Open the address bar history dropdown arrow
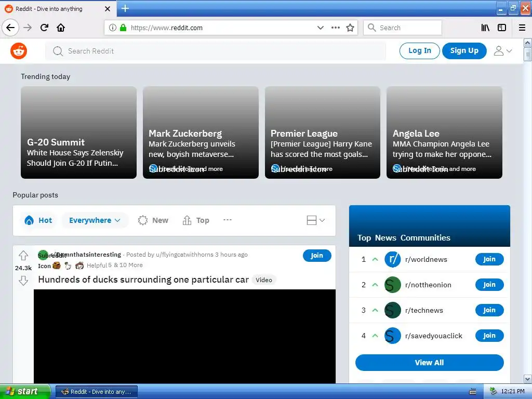This screenshot has width=532, height=399. click(x=320, y=28)
